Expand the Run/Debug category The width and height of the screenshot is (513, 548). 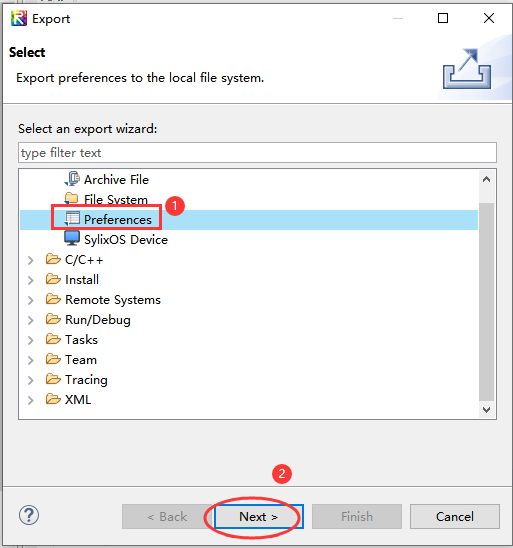(31, 320)
